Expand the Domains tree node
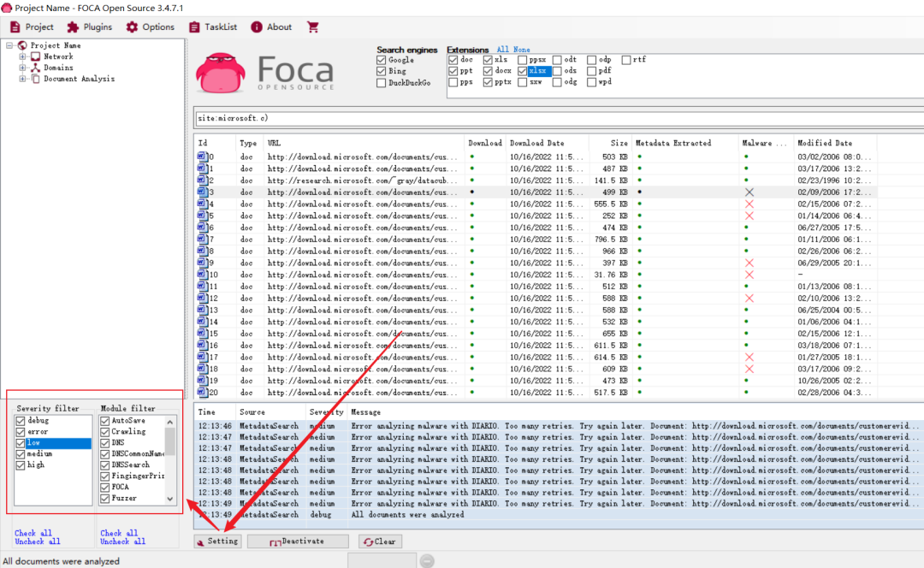924x568 pixels. [x=22, y=68]
